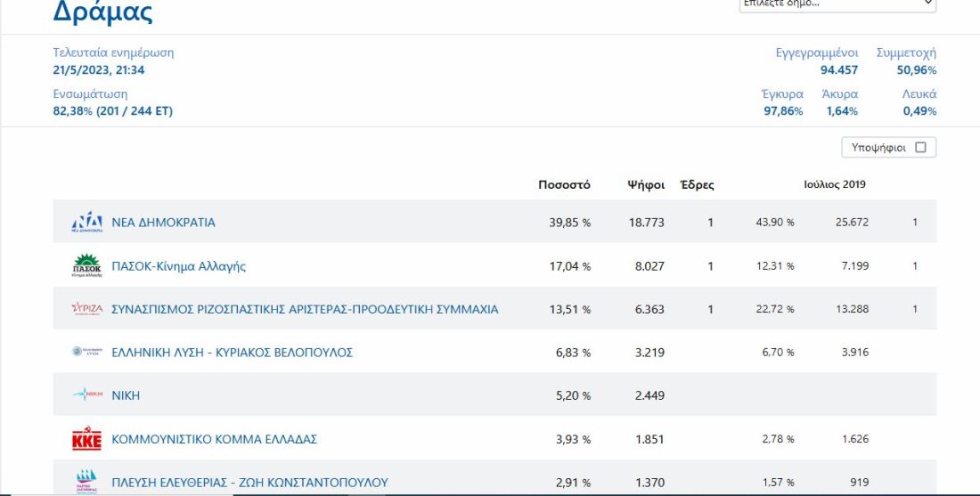Click the Λευκά label
The height and width of the screenshot is (496, 980).
point(919,94)
